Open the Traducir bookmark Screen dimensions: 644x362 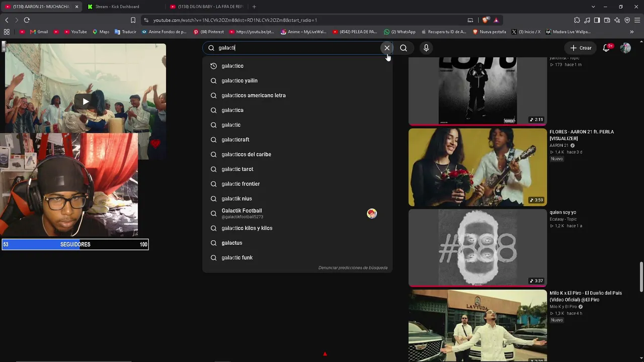click(125, 32)
